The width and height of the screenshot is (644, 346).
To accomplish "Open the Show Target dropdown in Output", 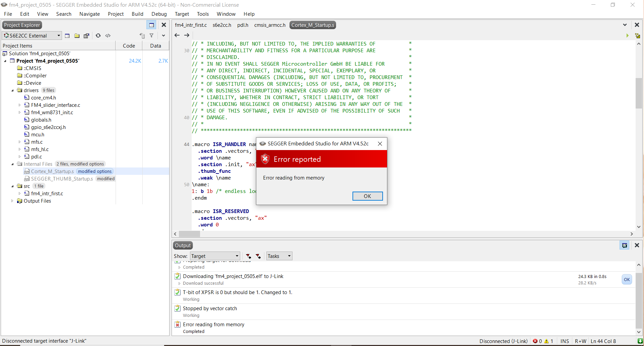I will [x=215, y=256].
